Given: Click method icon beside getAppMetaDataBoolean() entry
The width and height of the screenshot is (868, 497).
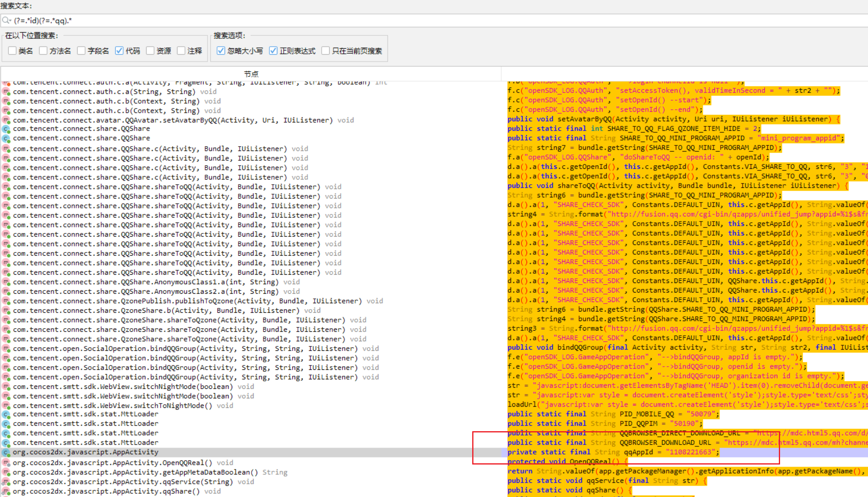Looking at the screenshot, I should pos(6,472).
